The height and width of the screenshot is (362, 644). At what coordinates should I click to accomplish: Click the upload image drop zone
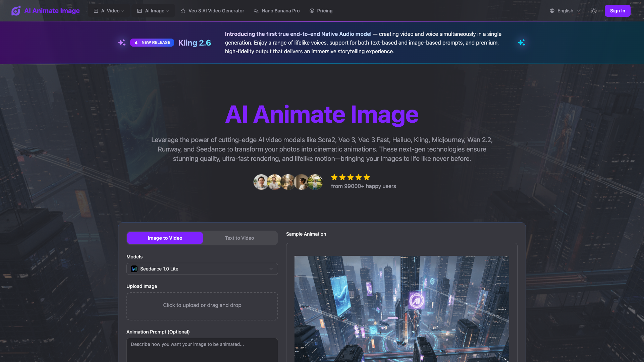click(202, 306)
